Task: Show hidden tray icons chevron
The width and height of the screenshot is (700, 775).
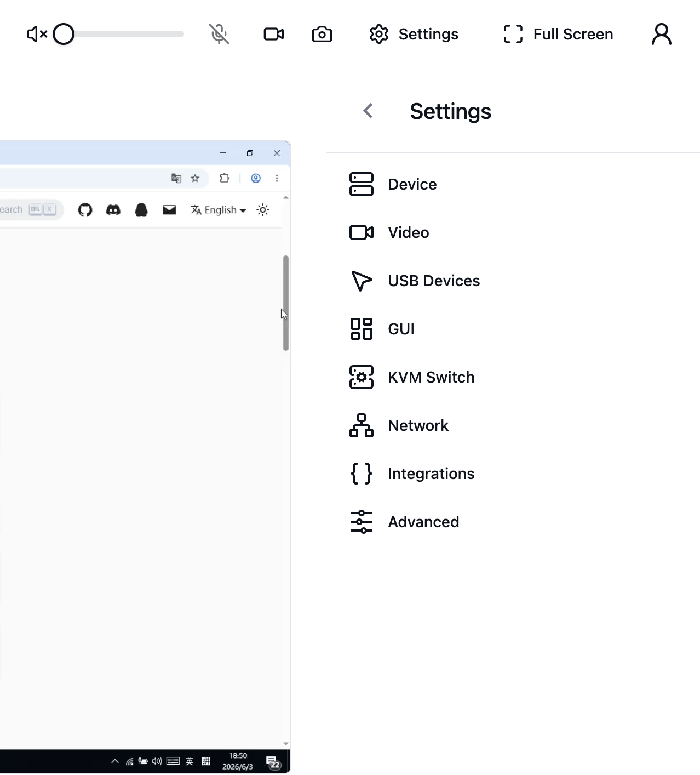Action: 115,761
